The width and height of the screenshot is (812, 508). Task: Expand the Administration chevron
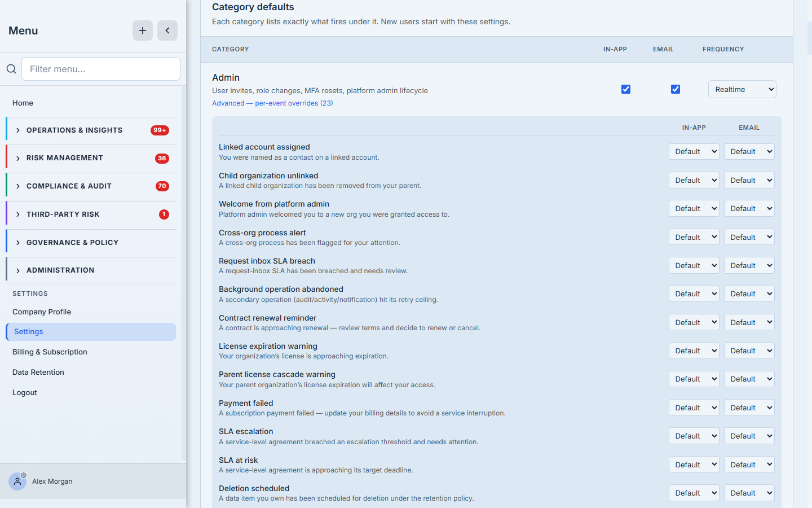18,270
